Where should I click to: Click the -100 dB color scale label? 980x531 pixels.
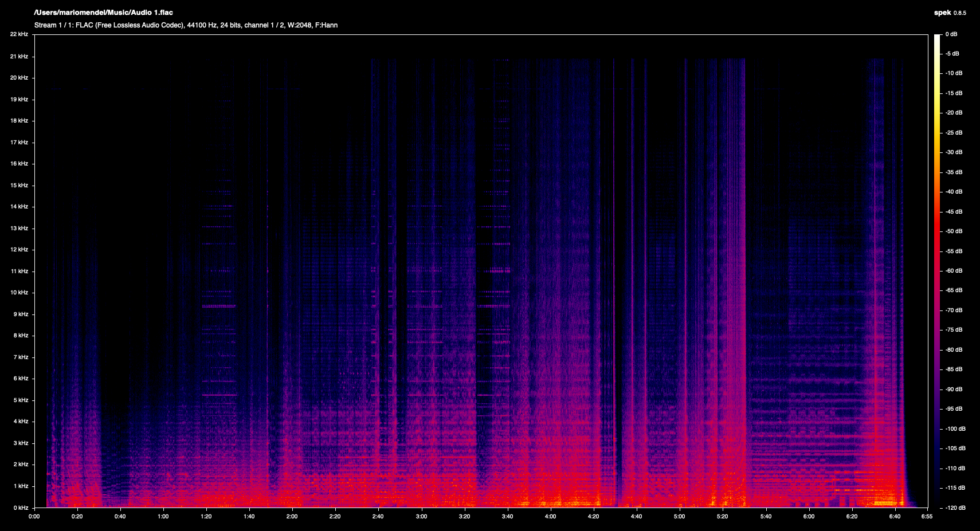(955, 429)
